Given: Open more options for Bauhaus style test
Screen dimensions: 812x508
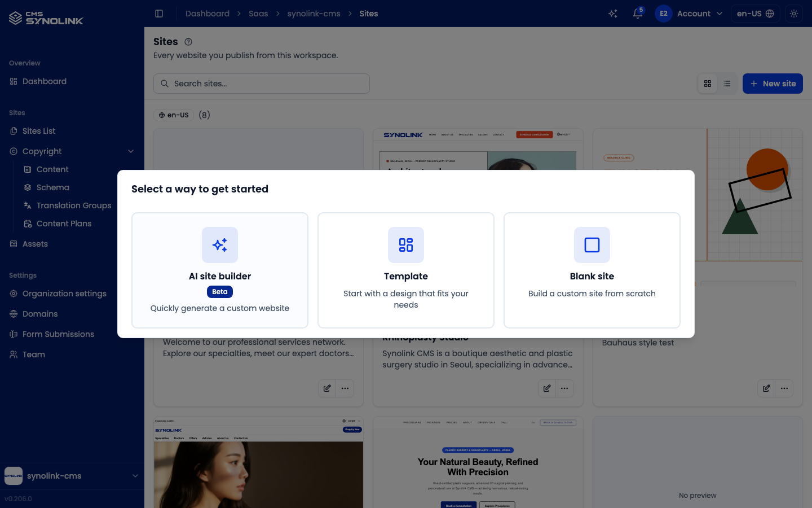Looking at the screenshot, I should 784,388.
